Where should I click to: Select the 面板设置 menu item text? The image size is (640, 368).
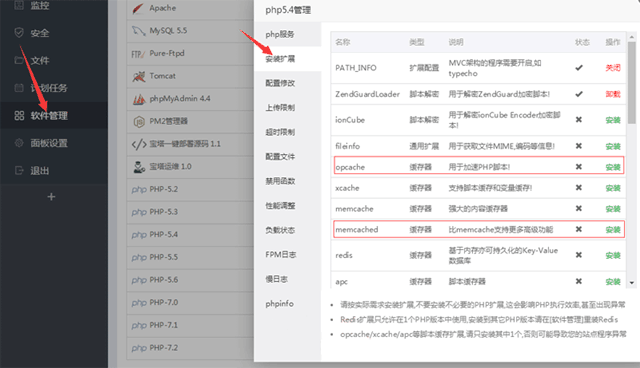pyautogui.click(x=49, y=143)
